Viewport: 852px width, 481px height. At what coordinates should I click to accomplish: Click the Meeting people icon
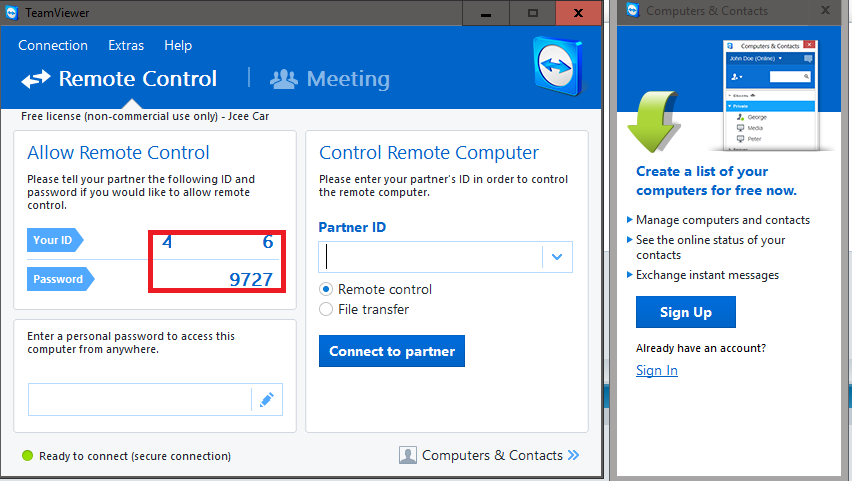click(x=284, y=79)
